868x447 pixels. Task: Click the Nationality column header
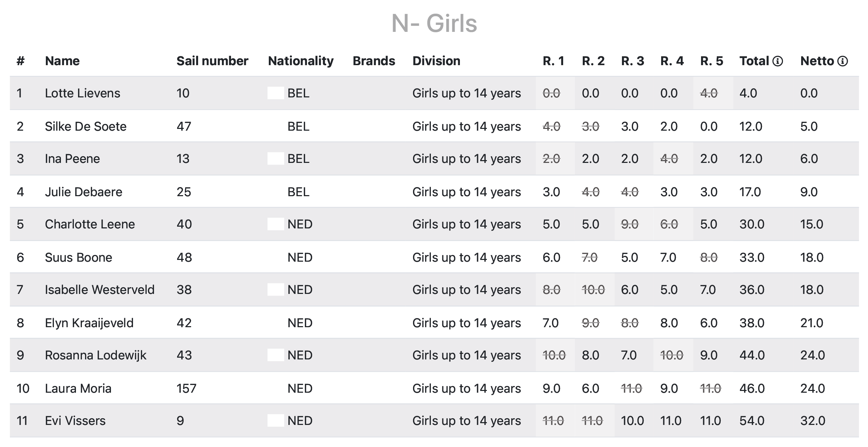click(x=301, y=61)
